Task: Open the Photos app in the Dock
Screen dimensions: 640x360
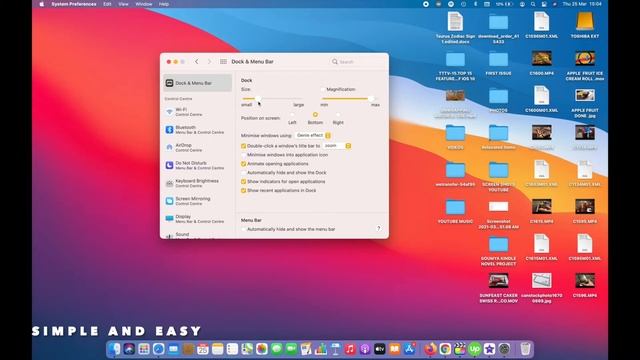Action: point(262,349)
